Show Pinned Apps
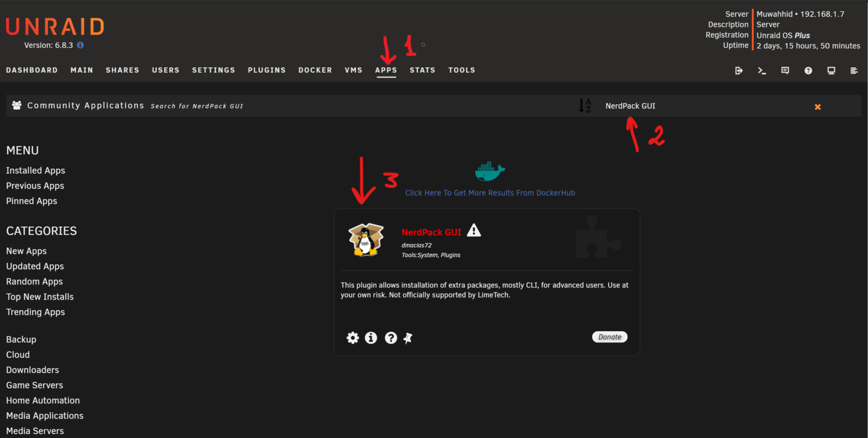 [31, 201]
